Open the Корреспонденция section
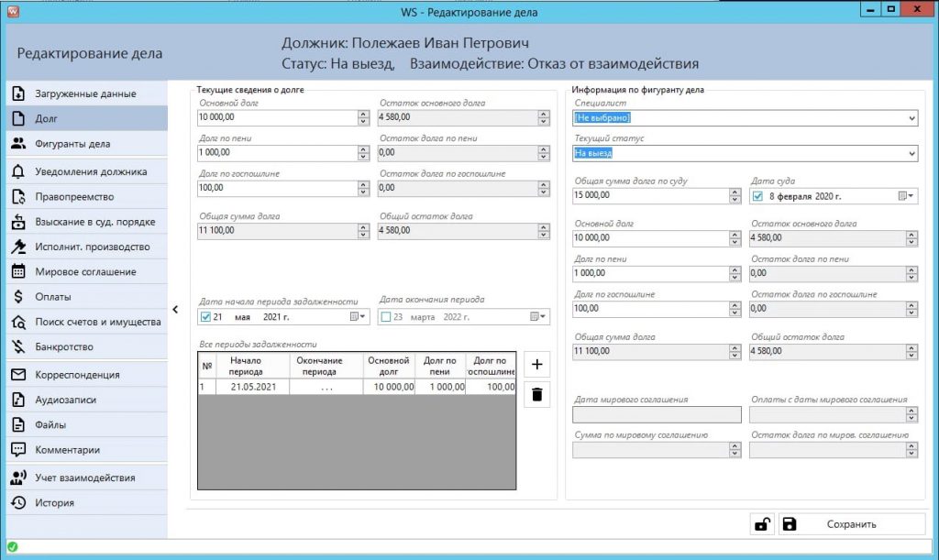Viewport: 939px width, 560px height. pos(87,375)
